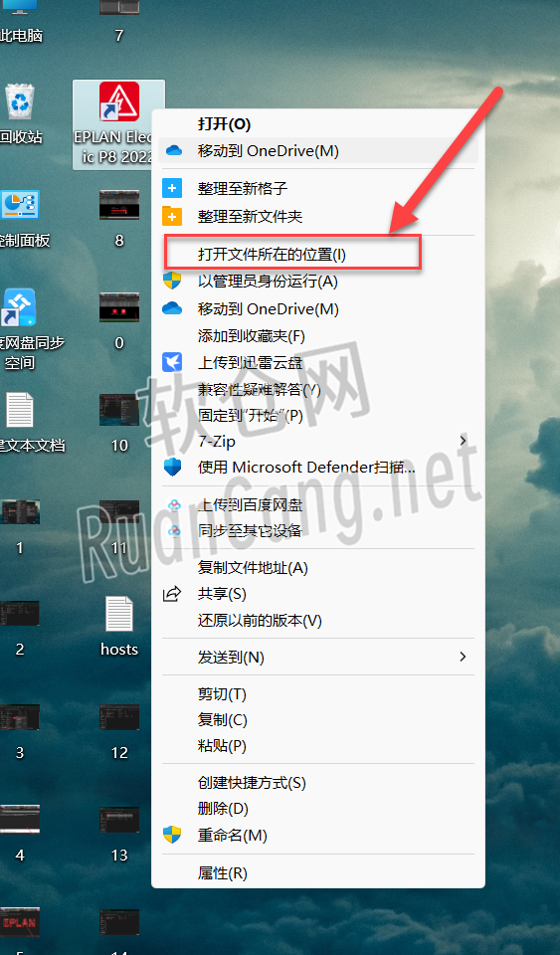The width and height of the screenshot is (560, 955).
Task: Select the EPLAN Electric P8 2022 shortcut
Action: [x=118, y=124]
